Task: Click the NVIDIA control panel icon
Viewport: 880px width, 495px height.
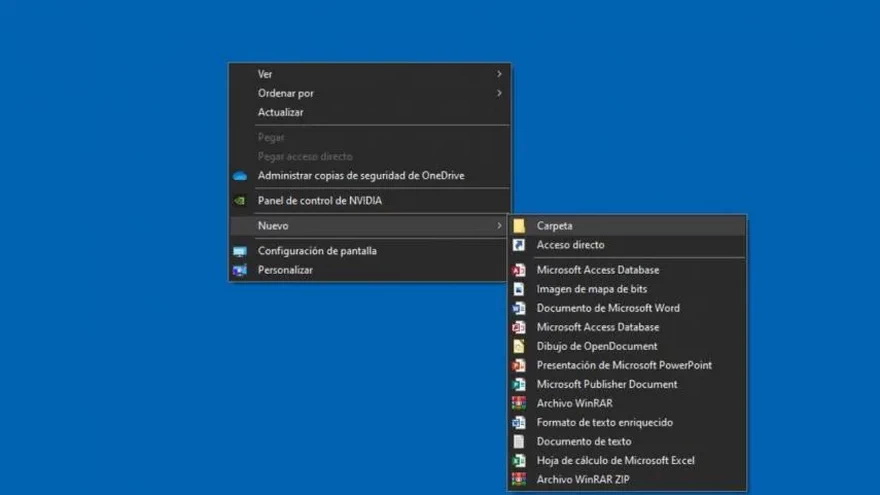Action: 240,200
